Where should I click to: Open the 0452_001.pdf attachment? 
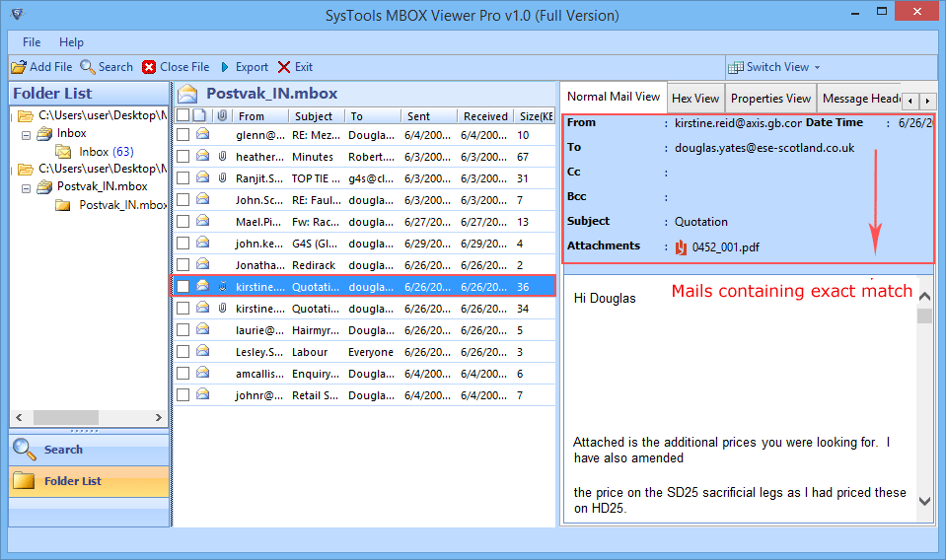click(x=726, y=247)
